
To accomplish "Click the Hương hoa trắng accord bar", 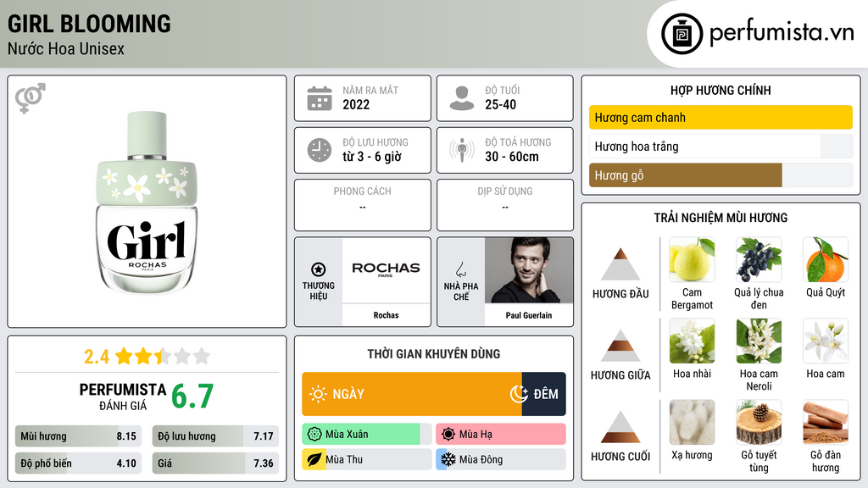I will pos(721,146).
